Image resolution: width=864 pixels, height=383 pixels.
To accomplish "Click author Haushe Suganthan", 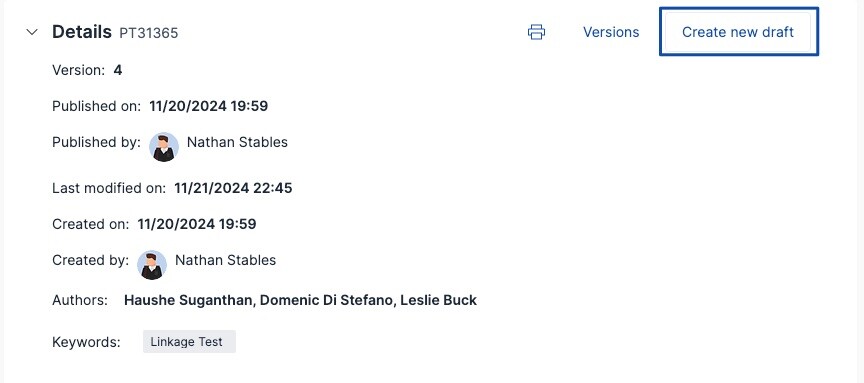I will click(x=188, y=300).
